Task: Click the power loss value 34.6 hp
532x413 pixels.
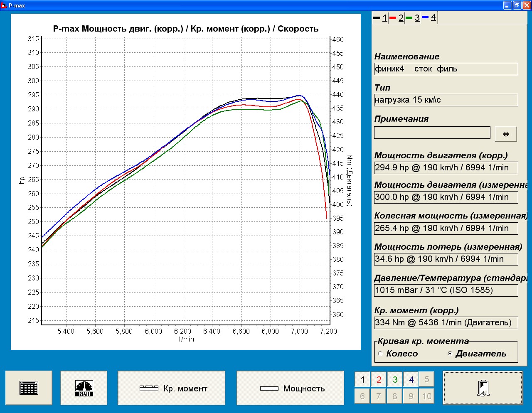Action: pos(446,259)
